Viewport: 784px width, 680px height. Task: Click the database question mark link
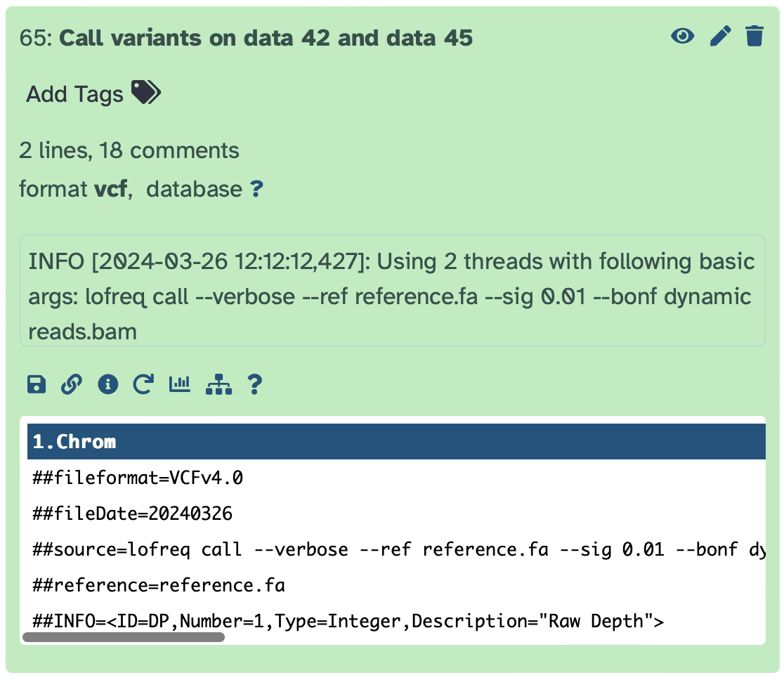(256, 189)
